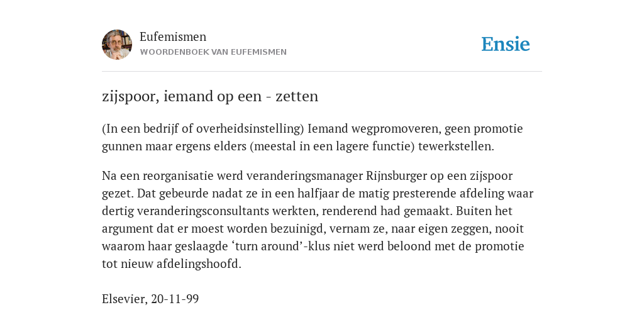Click the source text 'Elsevier, 20-11-99'

[x=150, y=299]
